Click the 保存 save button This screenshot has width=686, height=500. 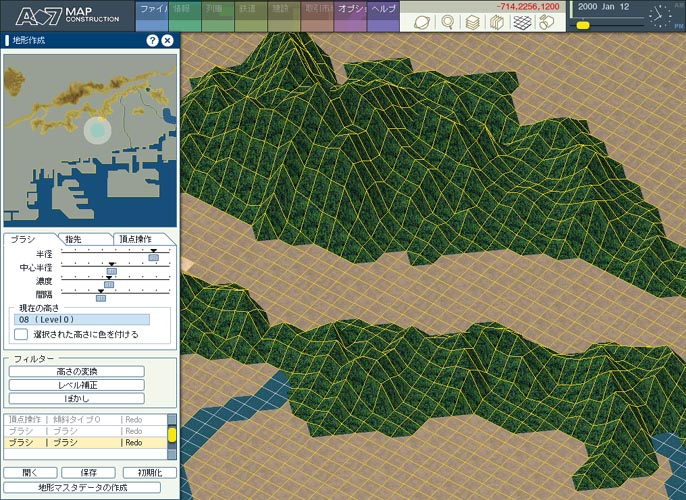tap(89, 472)
